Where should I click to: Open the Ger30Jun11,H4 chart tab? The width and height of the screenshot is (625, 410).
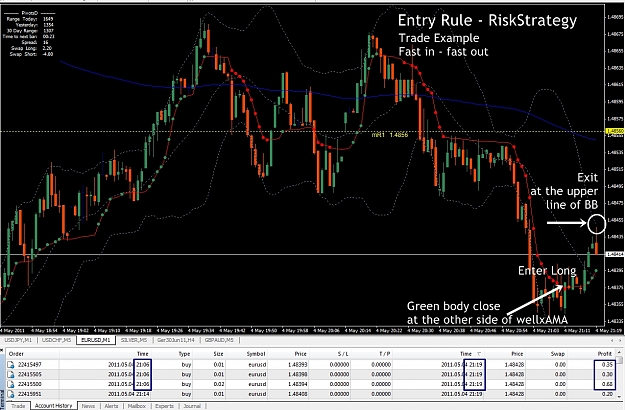click(176, 340)
